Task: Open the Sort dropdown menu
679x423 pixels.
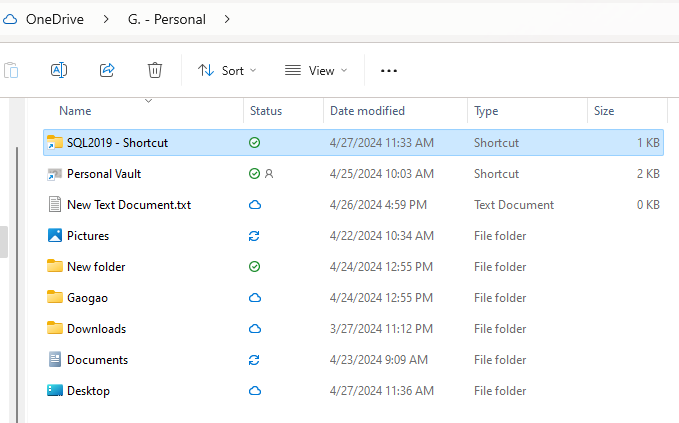Action: point(227,70)
